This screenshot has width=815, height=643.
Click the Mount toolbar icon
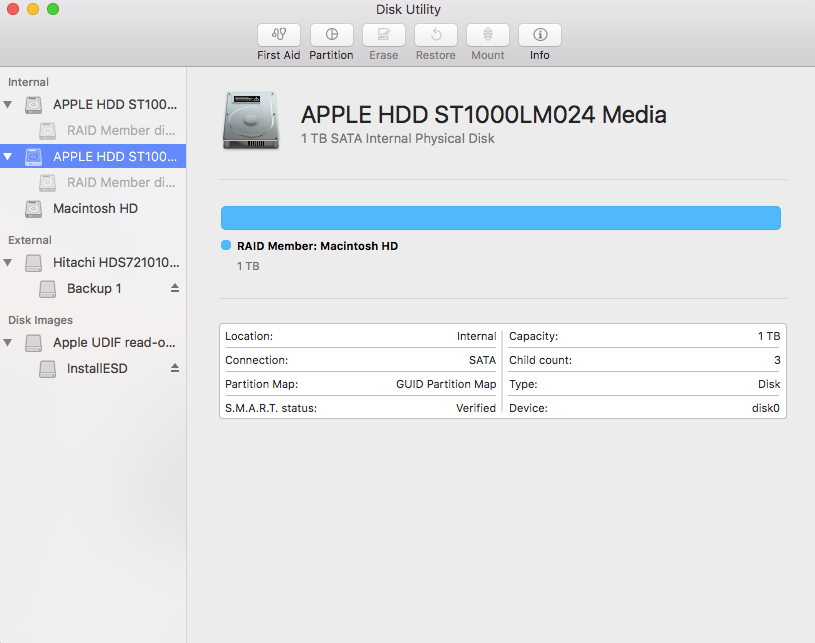pos(488,35)
